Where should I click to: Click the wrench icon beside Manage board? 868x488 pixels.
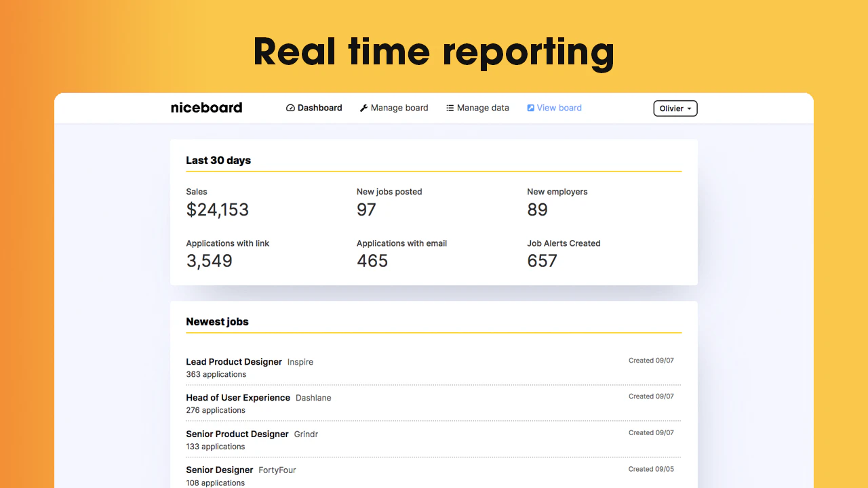tap(363, 108)
